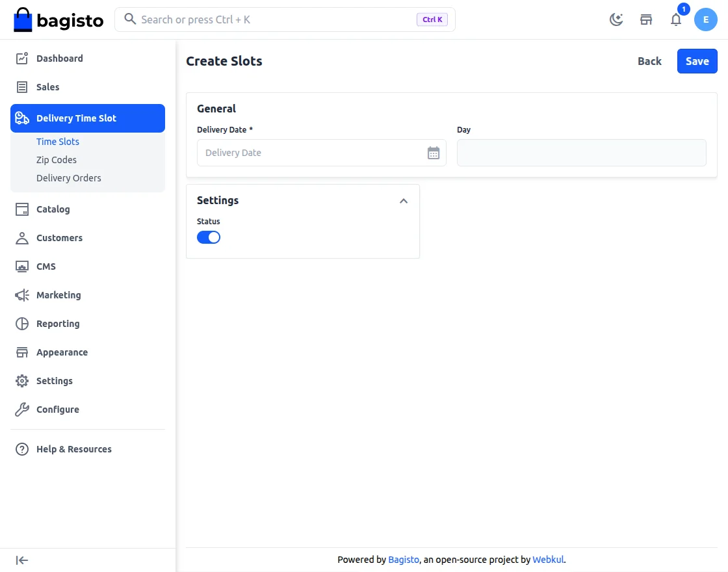This screenshot has width=728, height=572.
Task: Click the Dashboard chart icon
Action: [x=22, y=58]
